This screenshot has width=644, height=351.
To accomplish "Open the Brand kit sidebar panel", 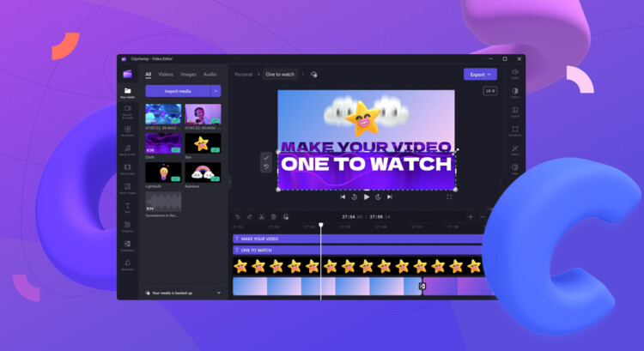I will click(x=127, y=265).
